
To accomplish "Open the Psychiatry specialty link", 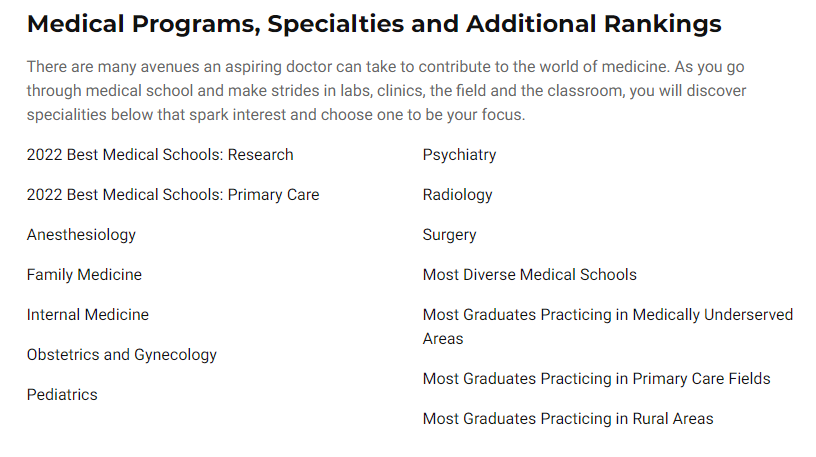I will (459, 155).
